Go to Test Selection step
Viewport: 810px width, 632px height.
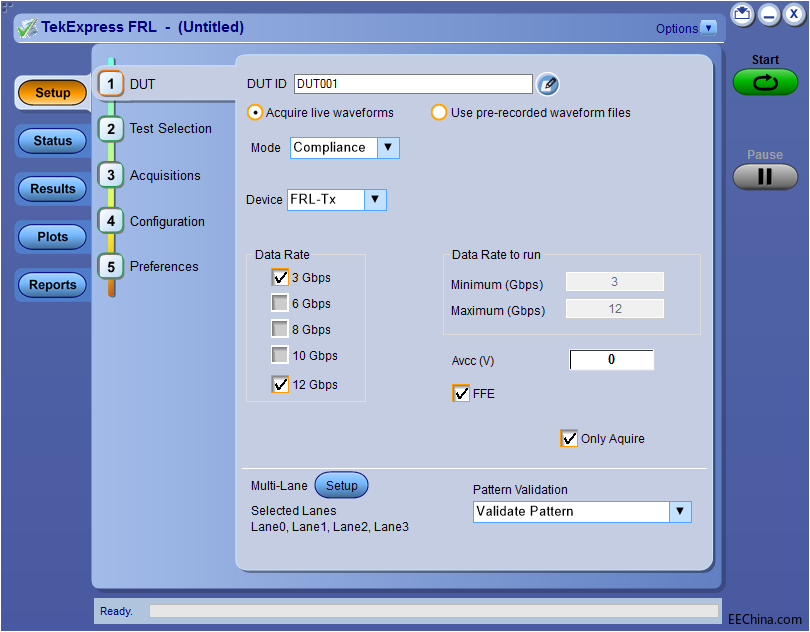(x=170, y=129)
